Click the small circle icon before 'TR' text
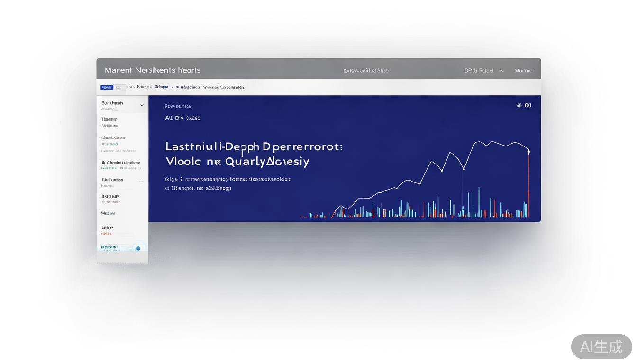 (167, 188)
